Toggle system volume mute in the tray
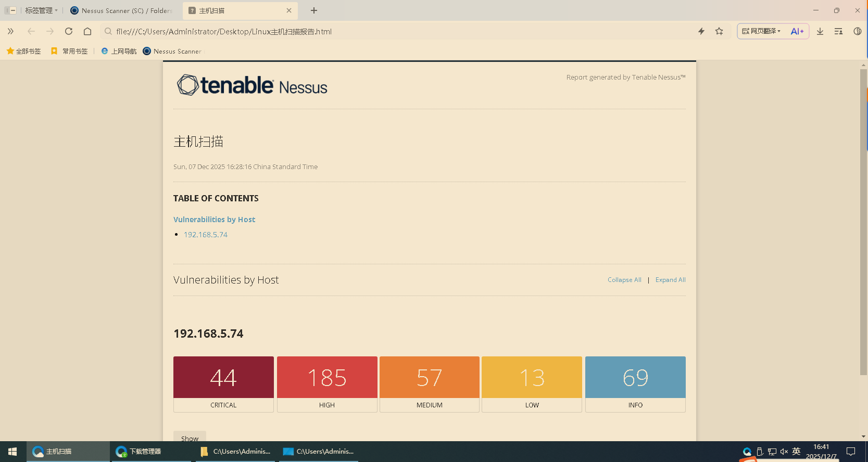The width and height of the screenshot is (868, 462). coord(784,452)
